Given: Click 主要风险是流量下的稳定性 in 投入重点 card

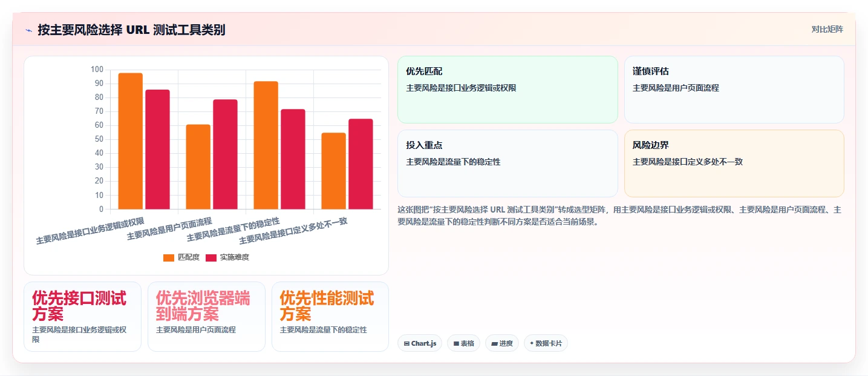Looking at the screenshot, I should coord(454,162).
